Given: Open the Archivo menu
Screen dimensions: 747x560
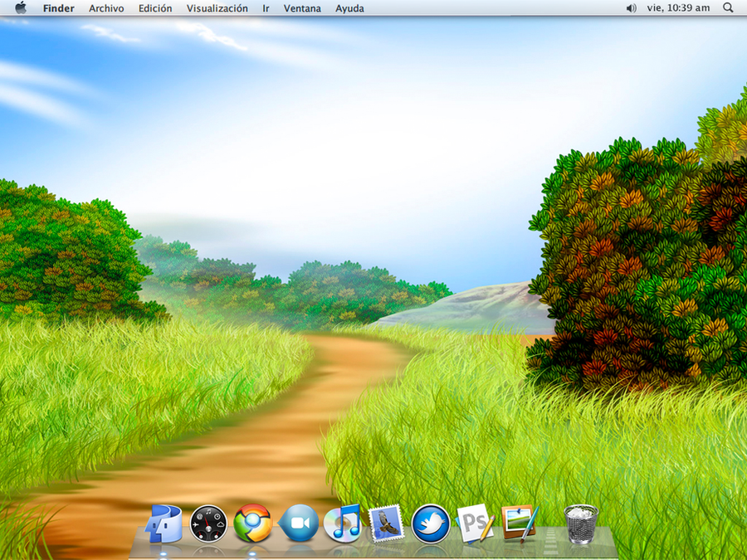Looking at the screenshot, I should [106, 8].
